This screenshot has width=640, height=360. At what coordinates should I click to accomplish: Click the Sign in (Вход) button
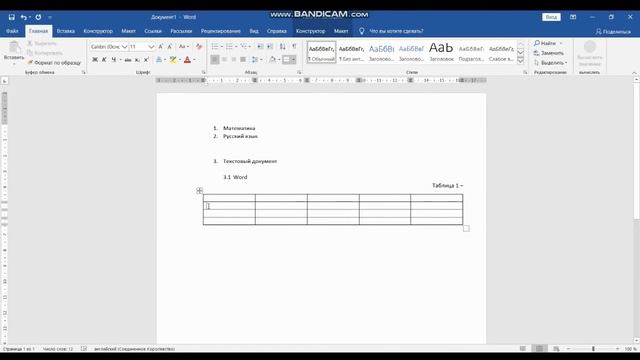[x=551, y=17]
